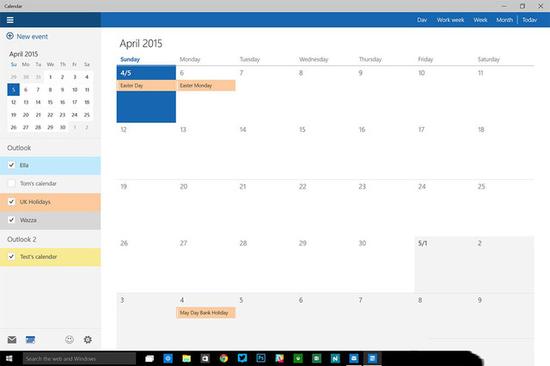550x366 pixels.
Task: Select day 22 in the main month grid
Action: [x=325, y=208]
